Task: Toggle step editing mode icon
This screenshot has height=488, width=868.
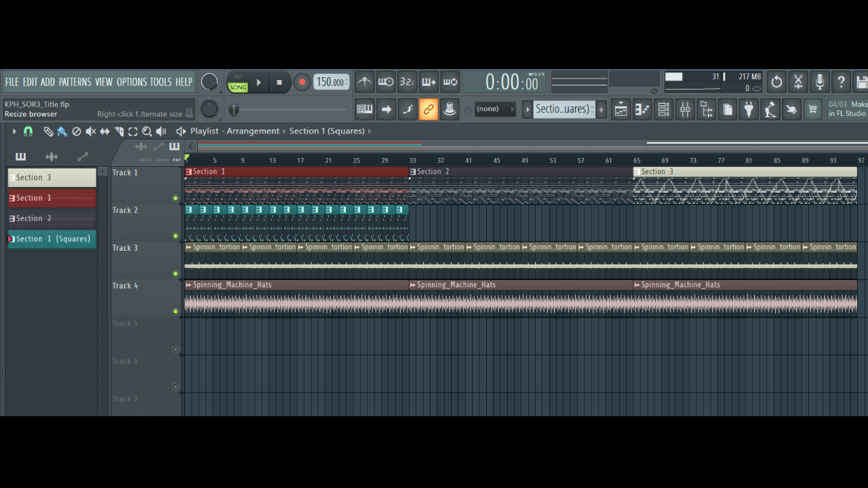Action: (407, 109)
